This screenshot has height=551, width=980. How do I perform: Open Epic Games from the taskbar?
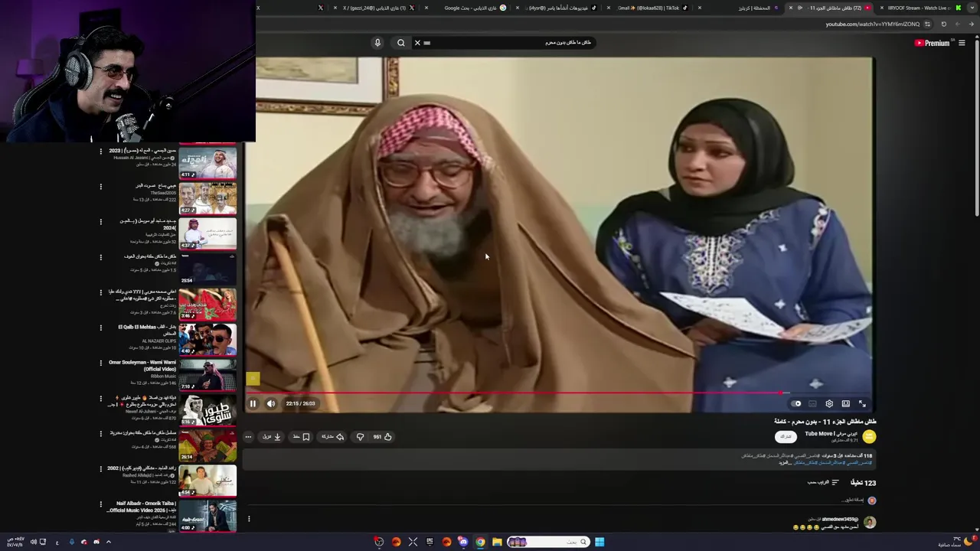pyautogui.click(x=430, y=542)
